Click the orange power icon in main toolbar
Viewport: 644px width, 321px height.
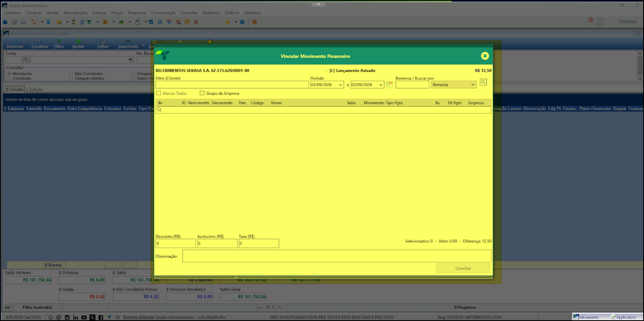coord(255,22)
